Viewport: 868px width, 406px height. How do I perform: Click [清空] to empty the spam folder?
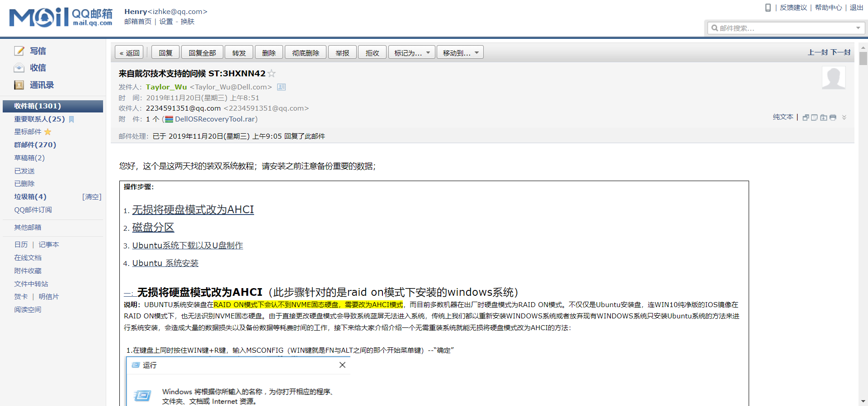pyautogui.click(x=92, y=197)
